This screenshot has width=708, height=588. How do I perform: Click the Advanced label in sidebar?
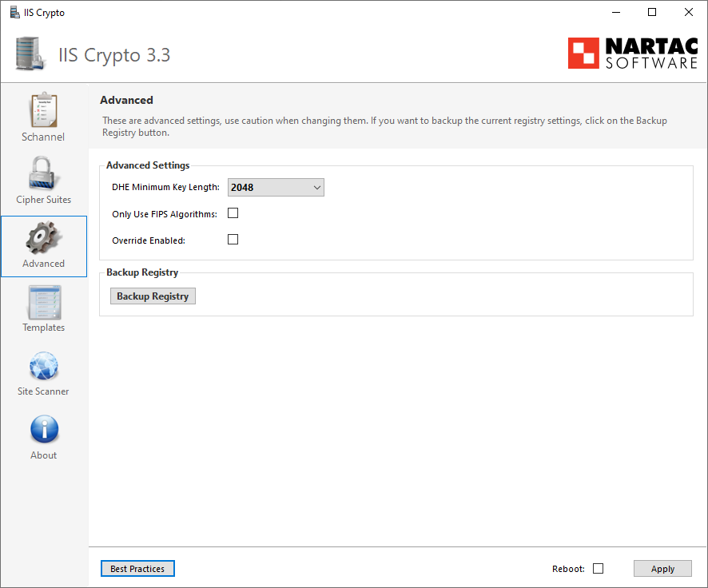click(43, 263)
